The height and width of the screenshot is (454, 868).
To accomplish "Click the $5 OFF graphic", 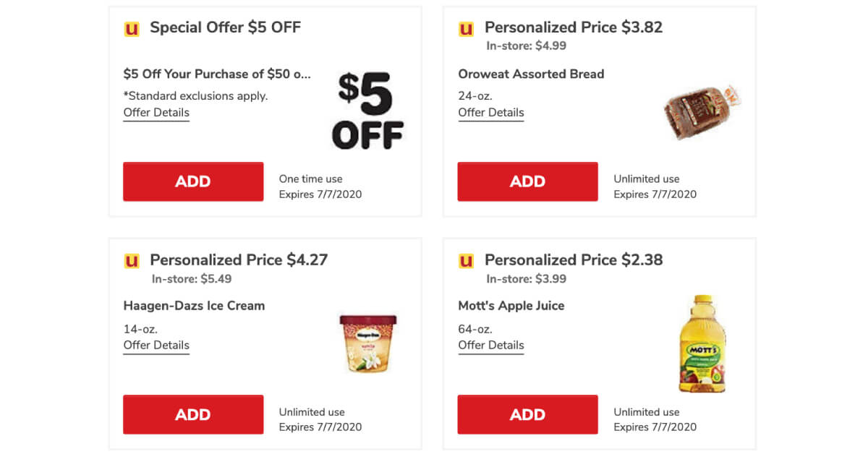I will pyautogui.click(x=367, y=111).
